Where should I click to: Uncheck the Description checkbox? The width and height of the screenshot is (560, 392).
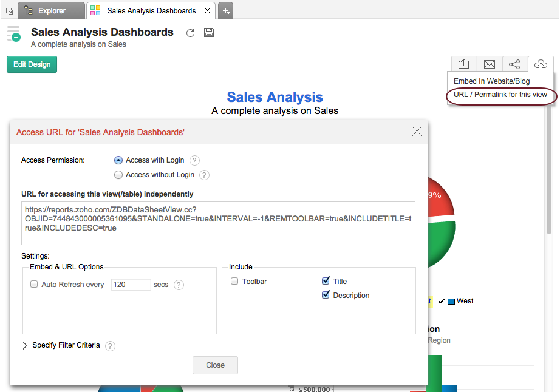326,296
